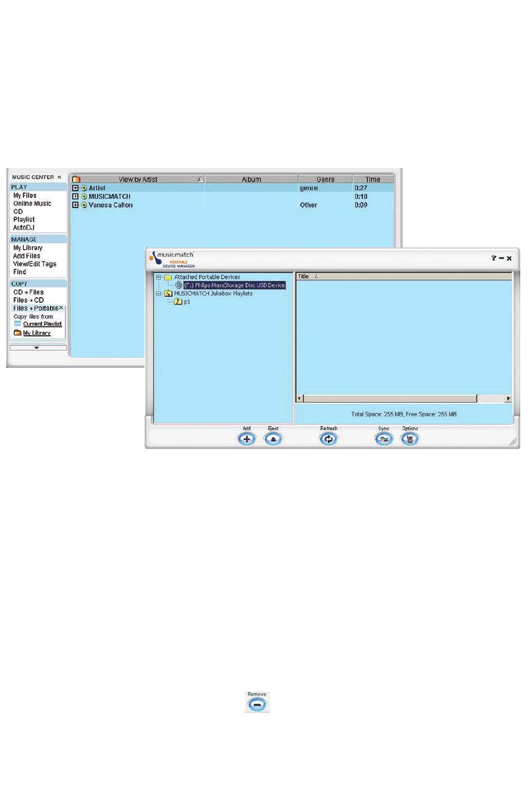Click the horizontal scrollbar left arrow
The height and width of the screenshot is (786, 532).
(300, 399)
